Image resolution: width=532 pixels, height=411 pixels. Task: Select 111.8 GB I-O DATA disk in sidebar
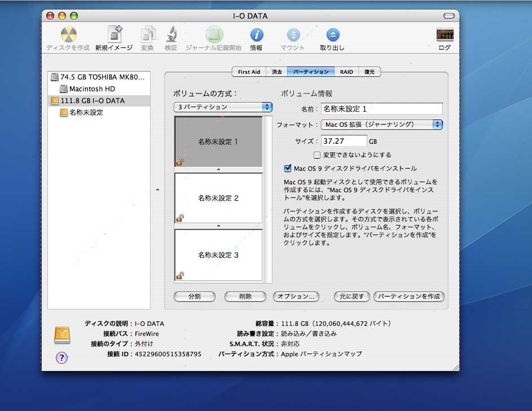point(99,101)
